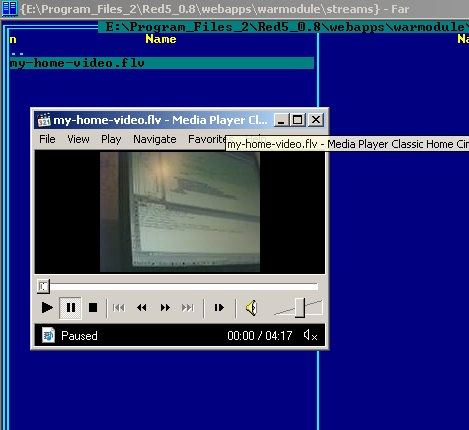Viewport: 469px width, 430px height.
Task: Click the Name column header in the left Far panel
Action: coord(161,39)
